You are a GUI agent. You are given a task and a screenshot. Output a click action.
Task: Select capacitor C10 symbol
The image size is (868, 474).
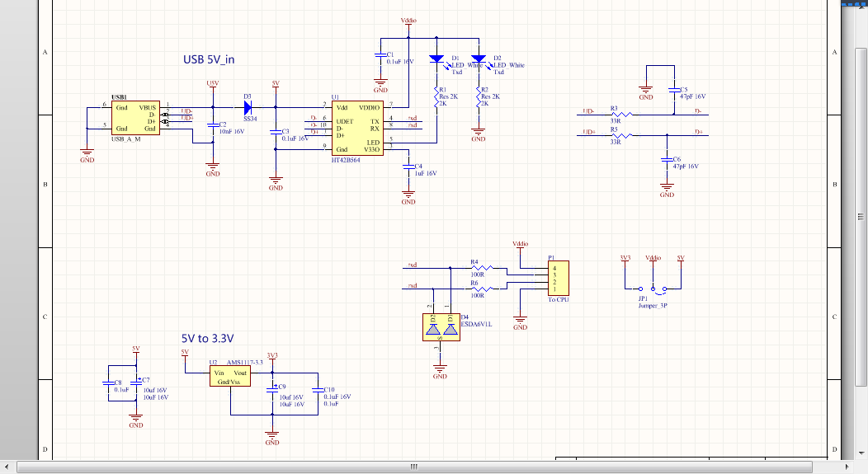pos(318,390)
